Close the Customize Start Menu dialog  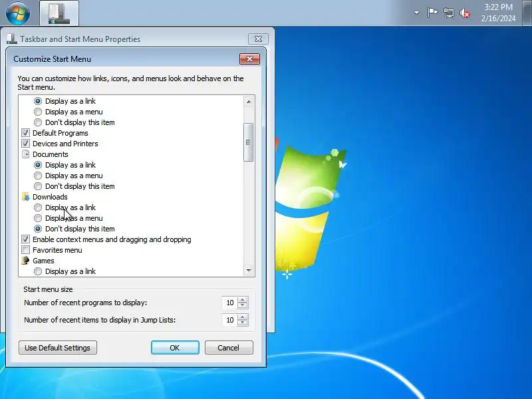click(x=250, y=59)
